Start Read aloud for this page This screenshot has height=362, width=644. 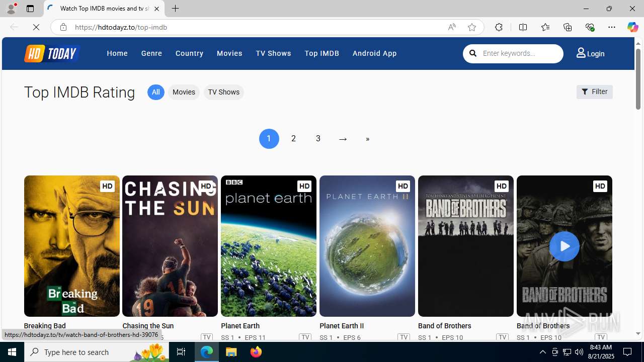[x=452, y=27]
